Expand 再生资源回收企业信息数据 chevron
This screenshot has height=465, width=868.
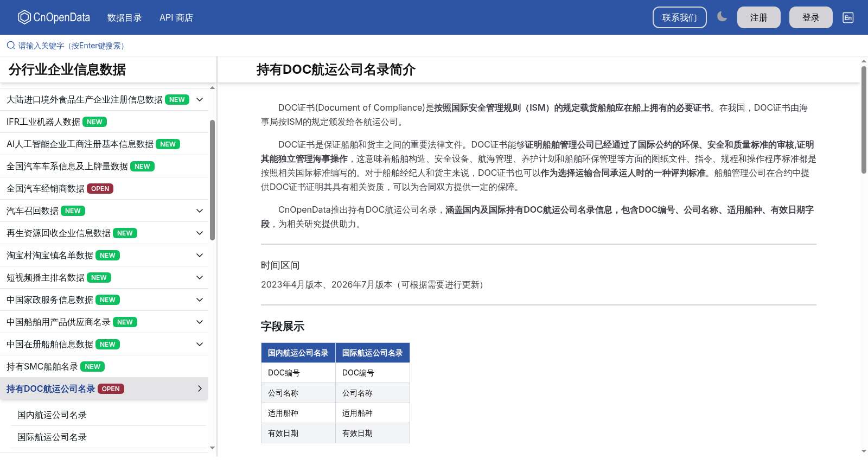(x=200, y=233)
